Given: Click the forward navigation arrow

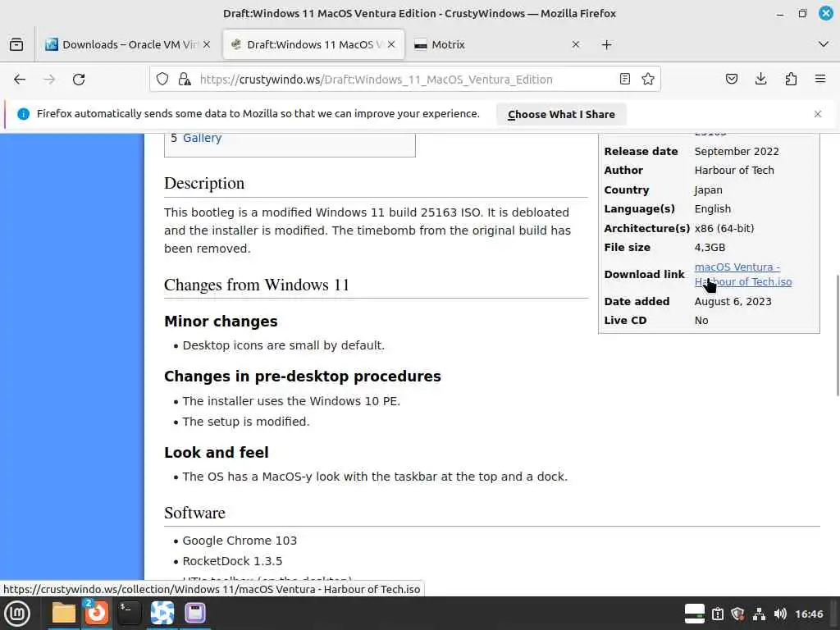Looking at the screenshot, I should 49,80.
